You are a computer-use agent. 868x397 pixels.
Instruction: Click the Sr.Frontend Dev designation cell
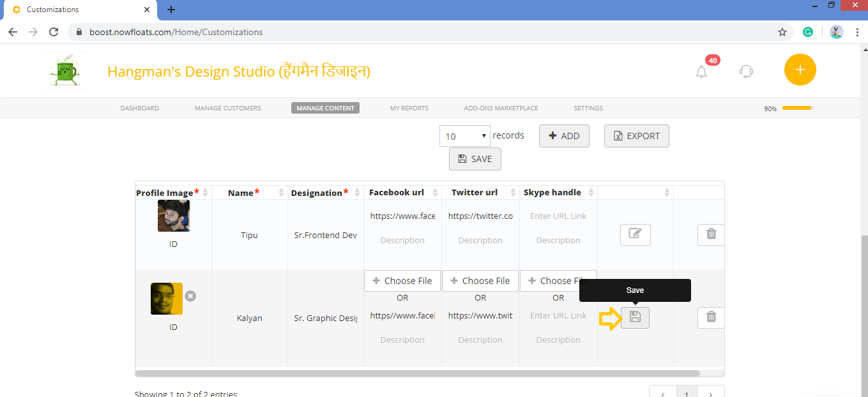click(325, 235)
